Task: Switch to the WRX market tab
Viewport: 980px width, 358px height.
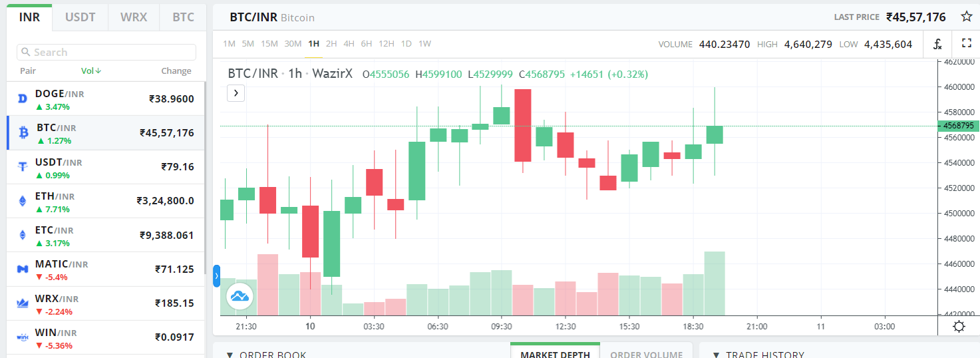Action: (134, 17)
